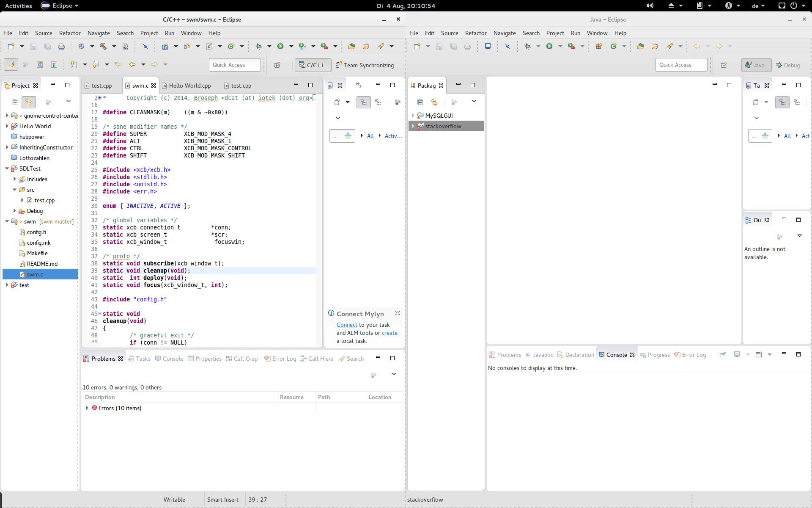The width and height of the screenshot is (812, 508).
Task: Click the create link for a local task
Action: click(389, 333)
